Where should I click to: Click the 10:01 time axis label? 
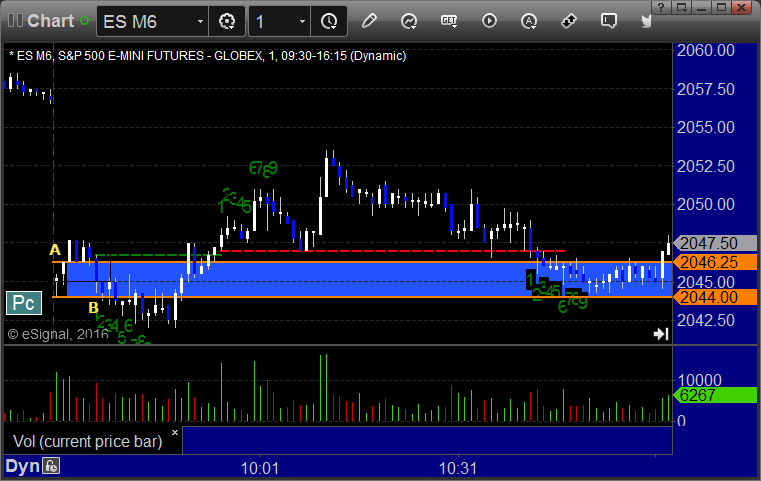(x=260, y=468)
